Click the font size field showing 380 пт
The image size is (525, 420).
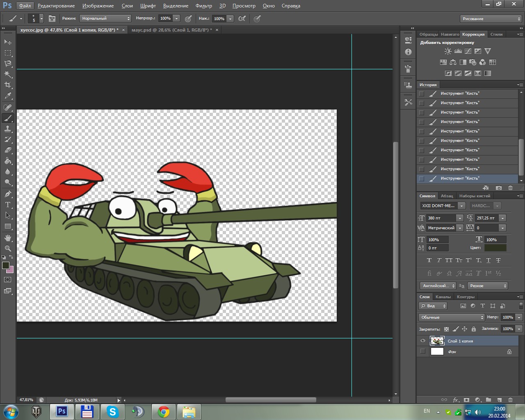pyautogui.click(x=441, y=218)
